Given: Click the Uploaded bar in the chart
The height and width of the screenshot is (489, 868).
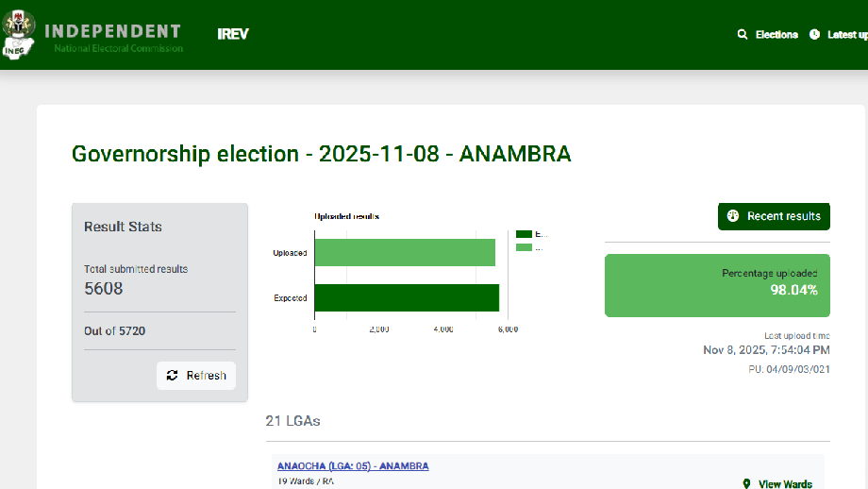Looking at the screenshot, I should click(405, 253).
